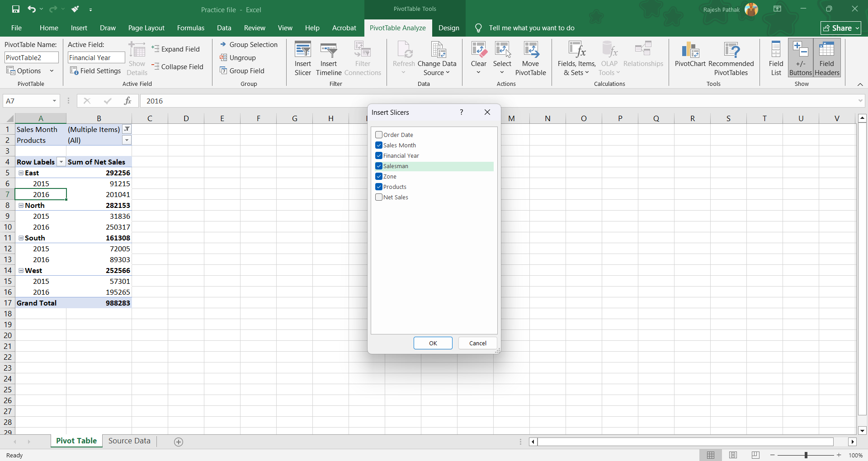
Task: Open the Source Data sheet tab
Action: coord(129,441)
